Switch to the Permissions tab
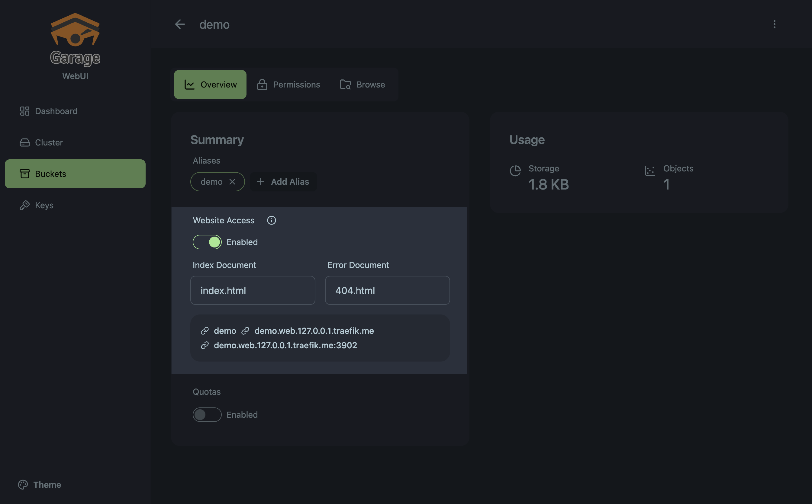812x504 pixels. 288,85
